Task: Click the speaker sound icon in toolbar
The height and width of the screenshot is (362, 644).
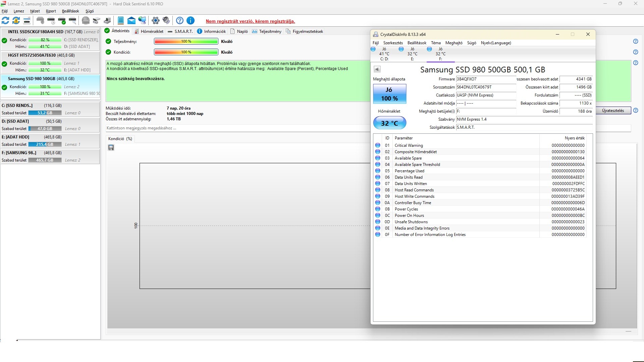Action: click(166, 21)
